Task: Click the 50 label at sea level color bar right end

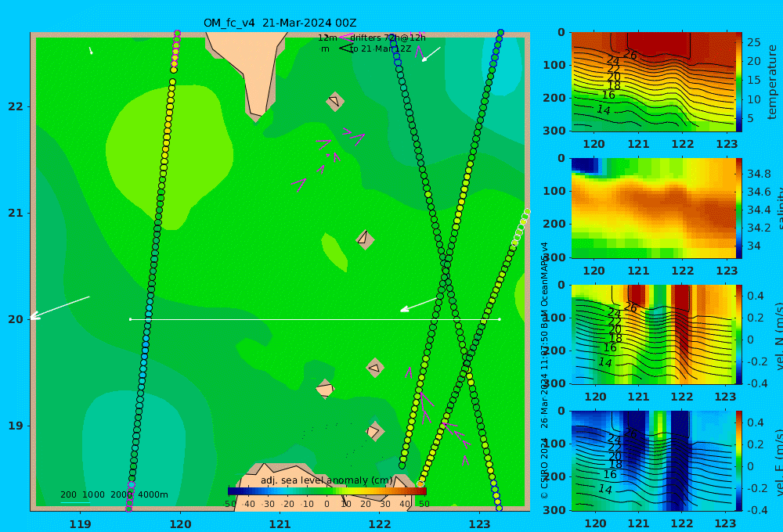Action: pos(424,504)
